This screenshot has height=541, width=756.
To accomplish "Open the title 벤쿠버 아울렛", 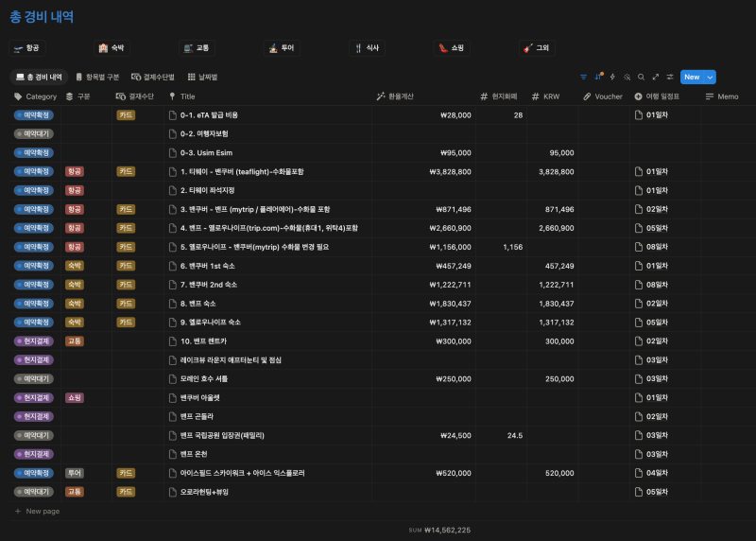I will [x=200, y=397].
